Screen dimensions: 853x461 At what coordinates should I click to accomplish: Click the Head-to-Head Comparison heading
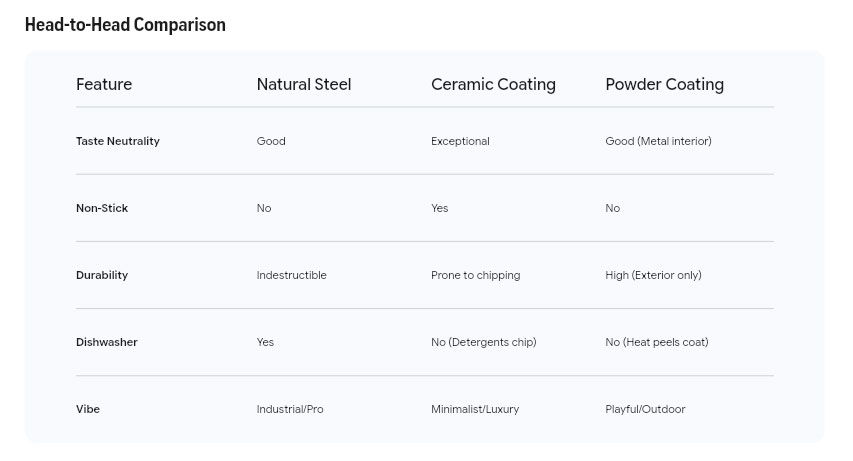tap(125, 25)
